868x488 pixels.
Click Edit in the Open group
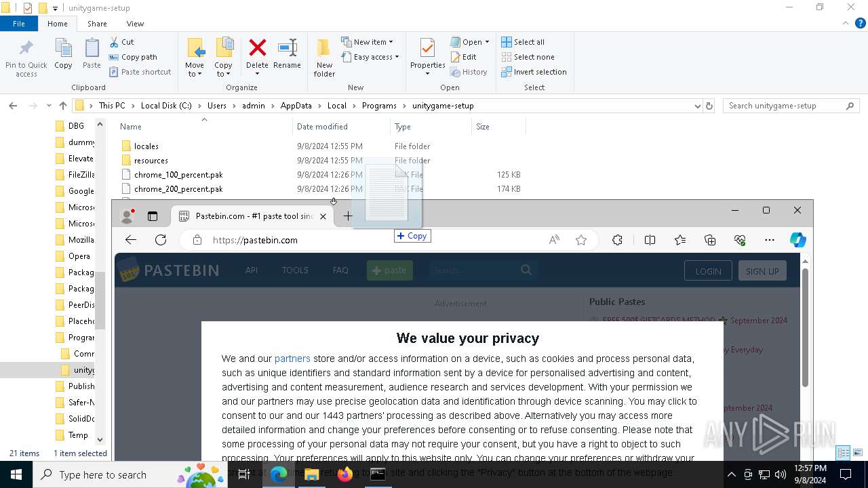pos(463,57)
